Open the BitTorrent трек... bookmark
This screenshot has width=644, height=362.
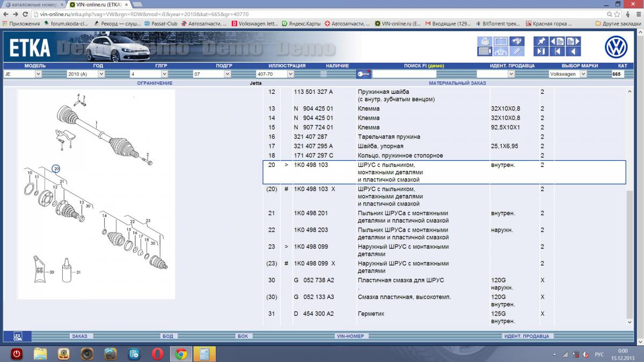(x=497, y=24)
